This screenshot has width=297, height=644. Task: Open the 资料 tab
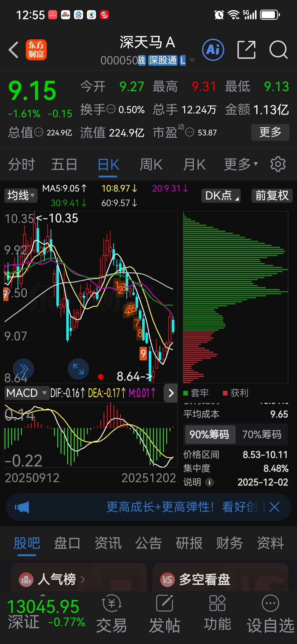coord(270,543)
